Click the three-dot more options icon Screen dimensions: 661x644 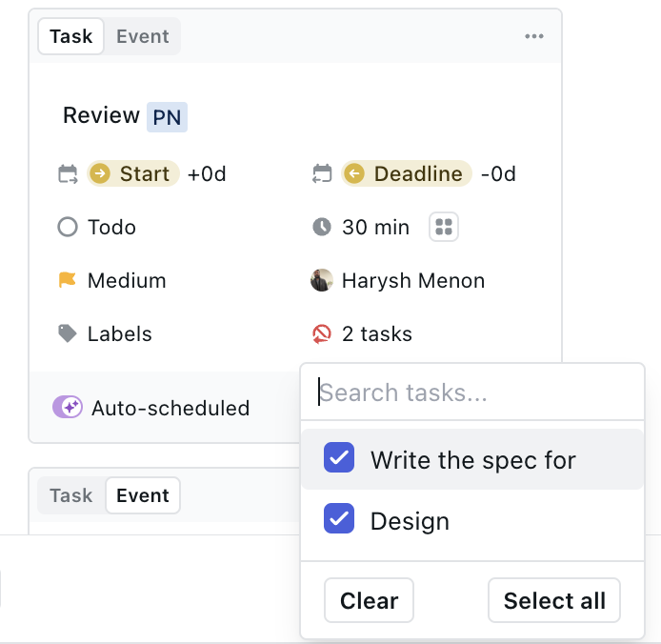click(534, 37)
